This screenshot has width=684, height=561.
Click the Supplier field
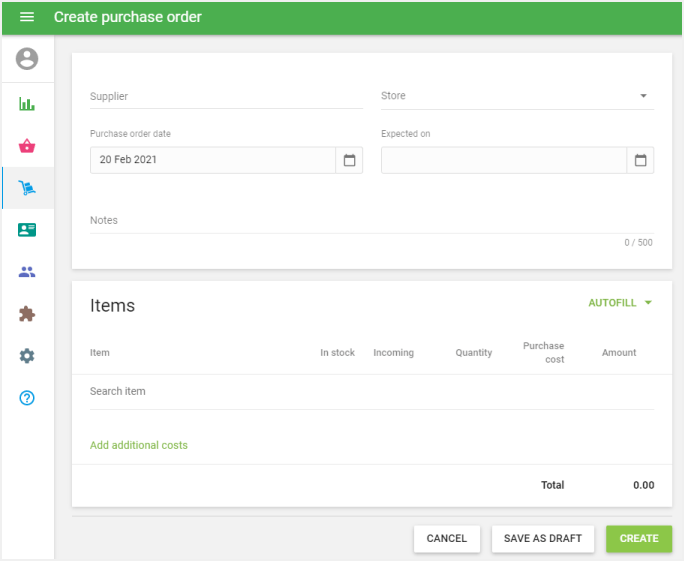coord(226,96)
